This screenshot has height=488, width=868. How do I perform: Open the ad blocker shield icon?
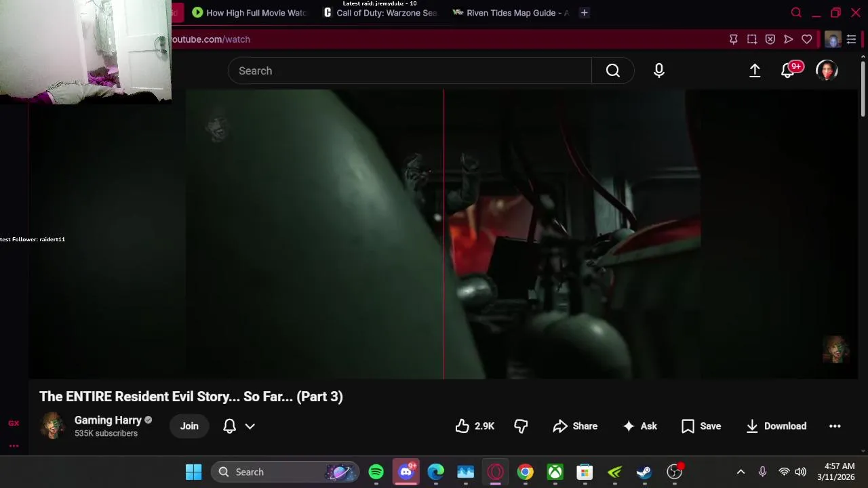click(x=770, y=39)
